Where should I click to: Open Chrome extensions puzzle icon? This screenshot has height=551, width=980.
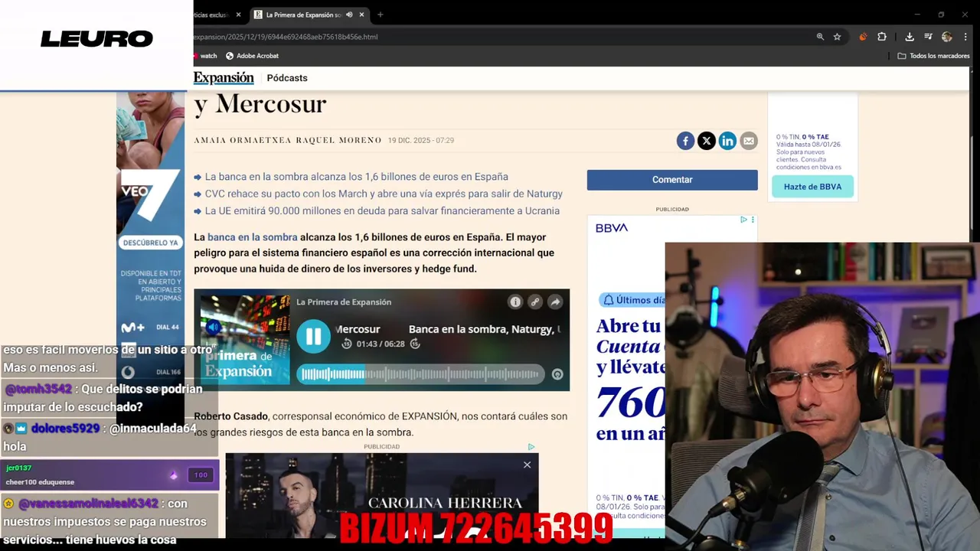882,37
